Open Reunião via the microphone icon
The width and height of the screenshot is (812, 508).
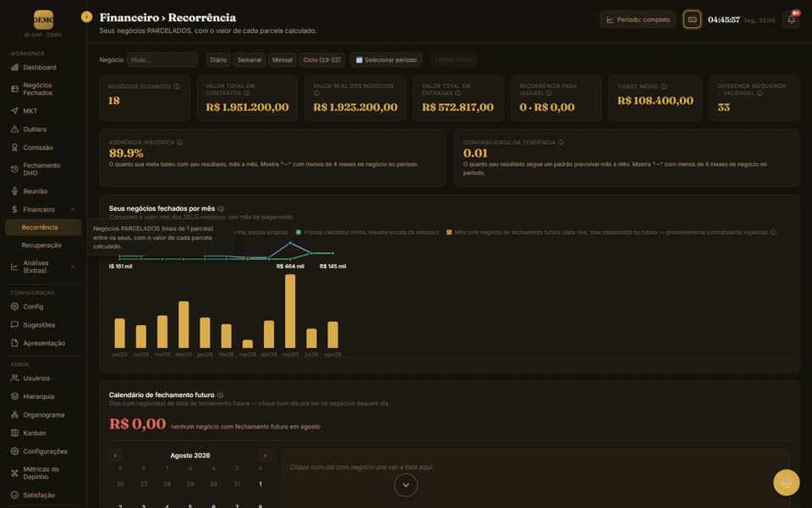tap(14, 191)
